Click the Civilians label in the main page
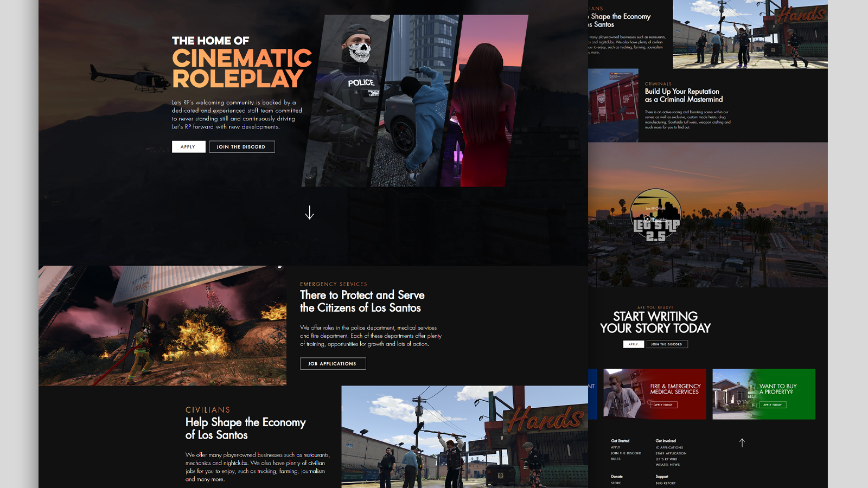The width and height of the screenshot is (868, 488). [208, 410]
